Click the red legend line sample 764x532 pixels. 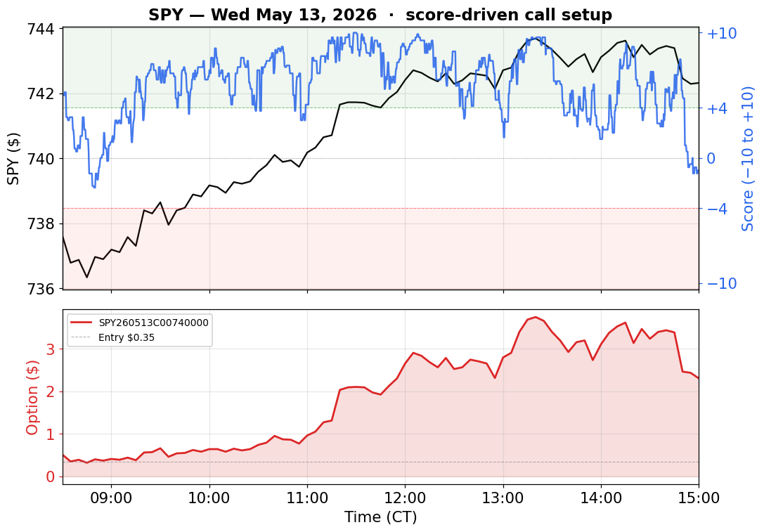click(x=82, y=323)
